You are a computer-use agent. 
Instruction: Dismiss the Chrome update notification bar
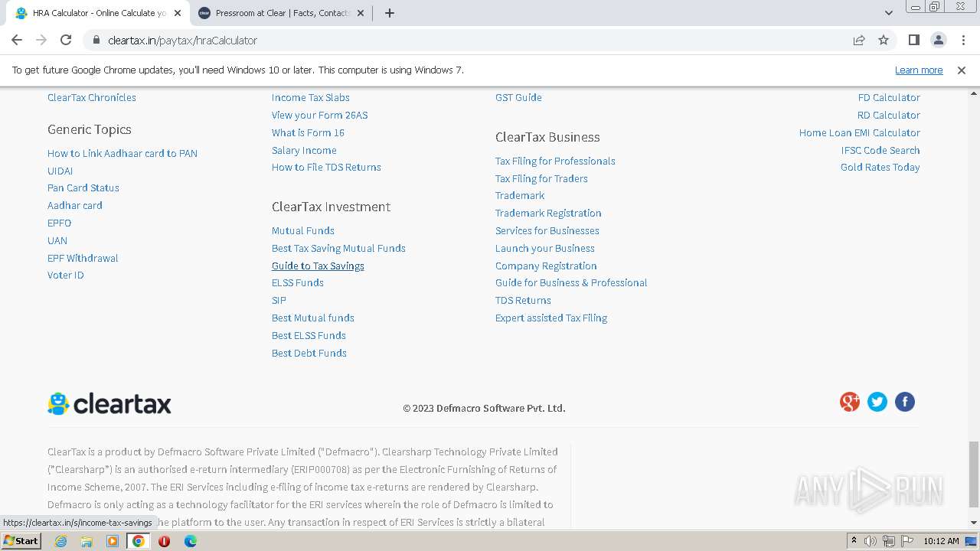click(962, 70)
